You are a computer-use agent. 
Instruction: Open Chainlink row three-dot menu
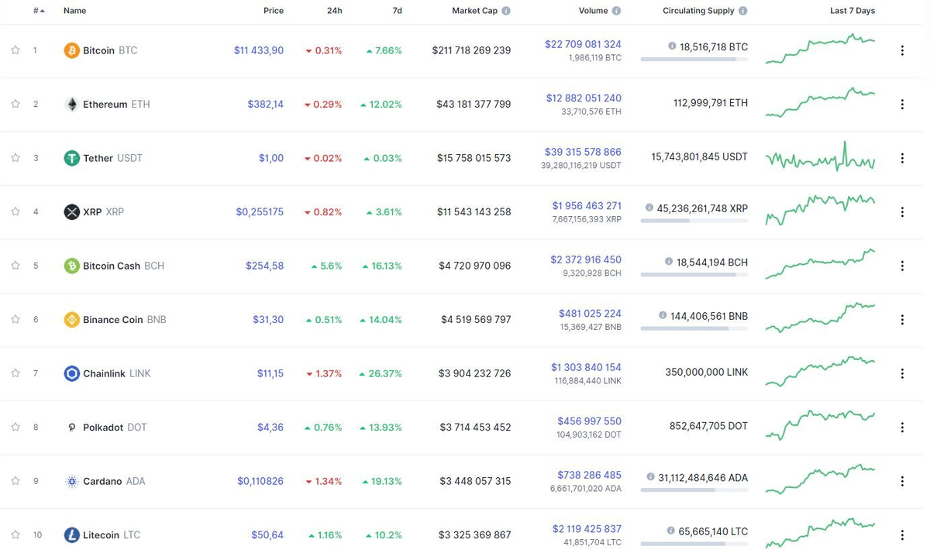(902, 373)
